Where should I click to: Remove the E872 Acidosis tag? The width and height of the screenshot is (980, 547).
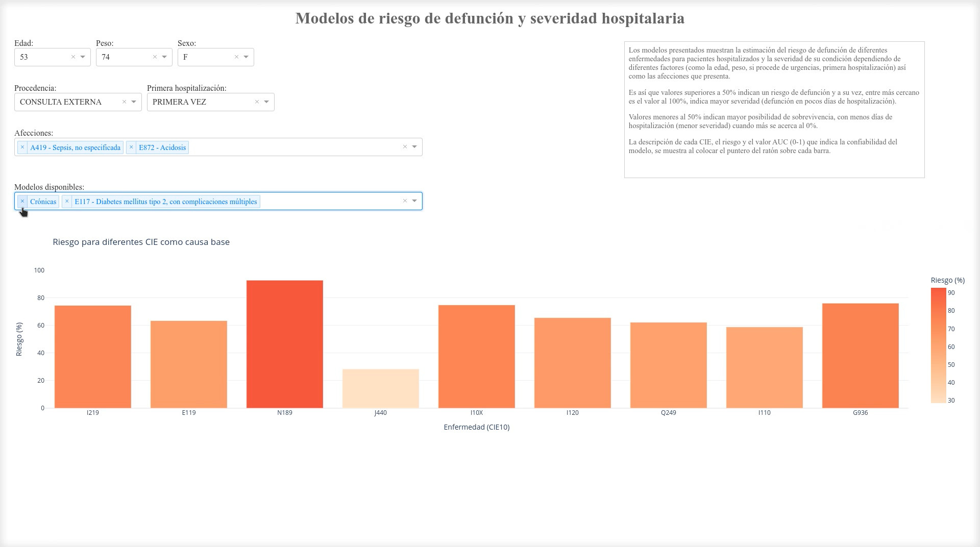pyautogui.click(x=131, y=147)
